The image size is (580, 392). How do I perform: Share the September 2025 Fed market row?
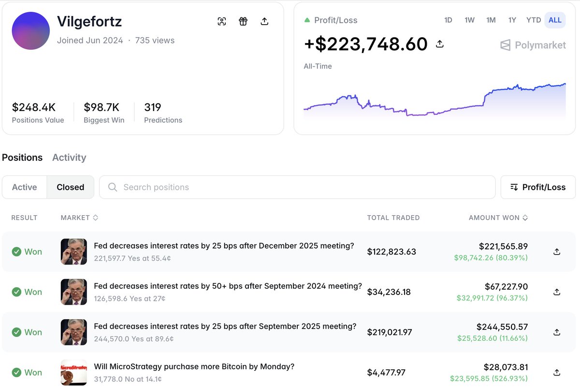click(x=557, y=332)
